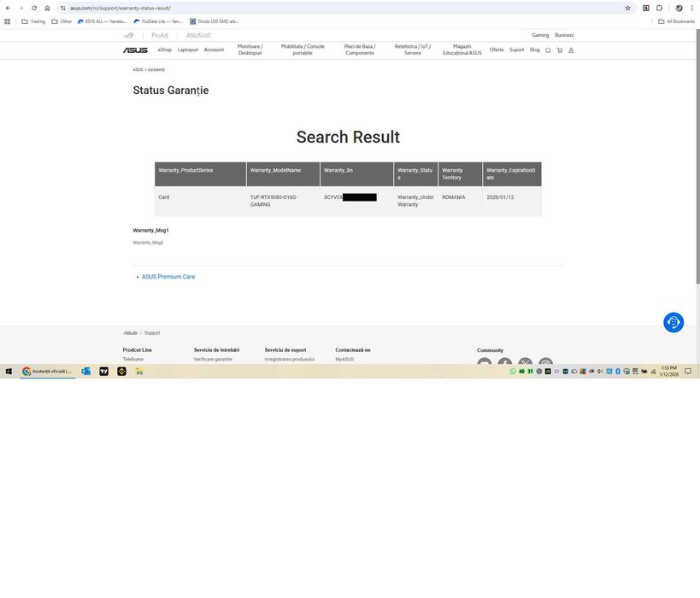Viewport: 700px width, 598px height.
Task: Expand the All Bookmarks folder
Action: [x=676, y=21]
